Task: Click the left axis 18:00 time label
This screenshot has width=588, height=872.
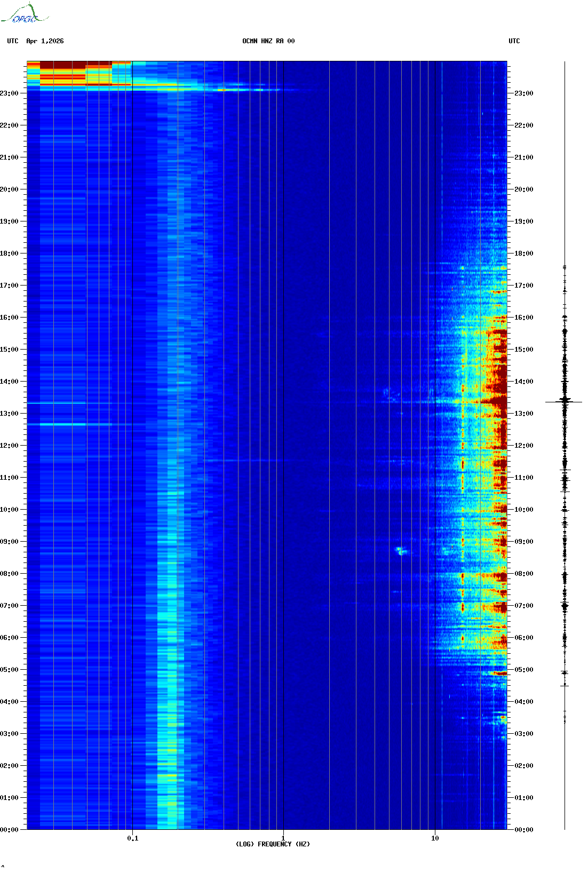Action: (9, 253)
